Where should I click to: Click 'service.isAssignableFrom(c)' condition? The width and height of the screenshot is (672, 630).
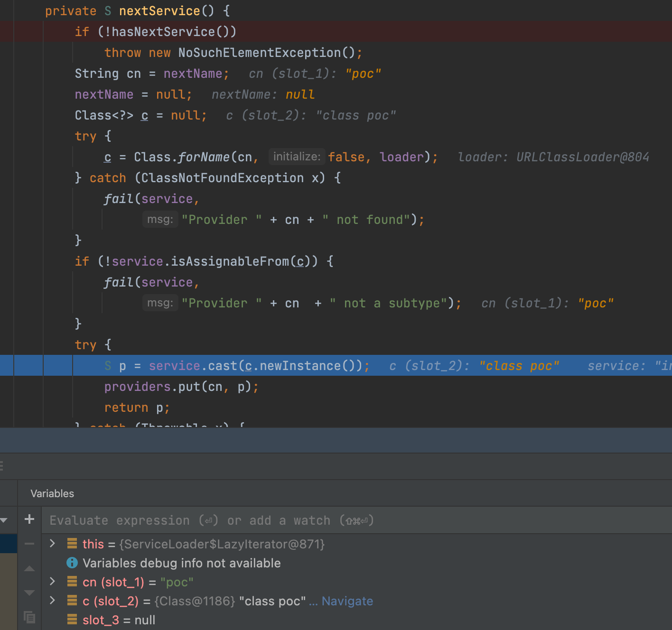211,261
